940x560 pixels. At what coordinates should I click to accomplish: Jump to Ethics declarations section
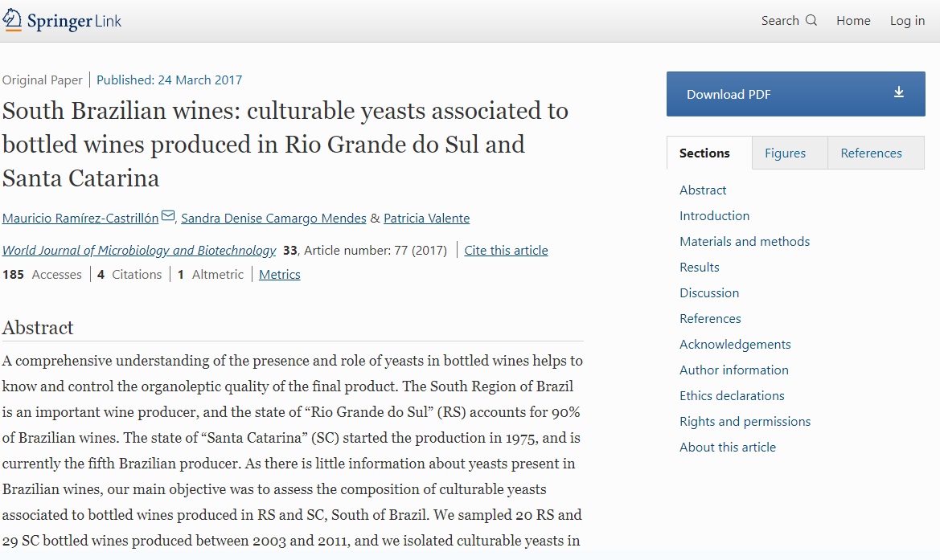[x=732, y=396]
